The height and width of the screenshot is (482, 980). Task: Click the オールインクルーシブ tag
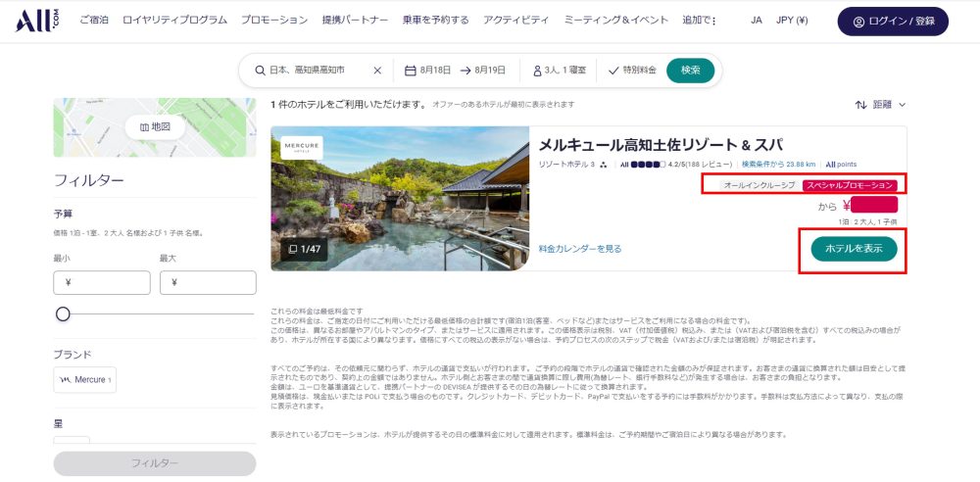(760, 186)
